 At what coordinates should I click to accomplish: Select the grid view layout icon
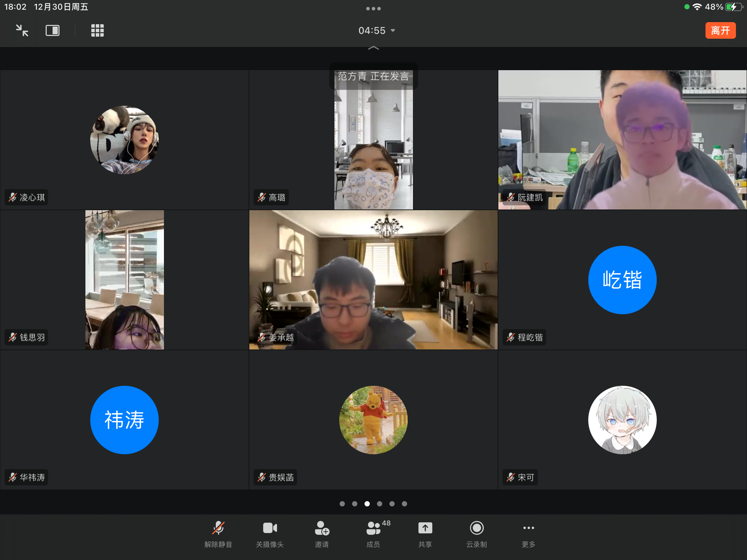[x=98, y=30]
